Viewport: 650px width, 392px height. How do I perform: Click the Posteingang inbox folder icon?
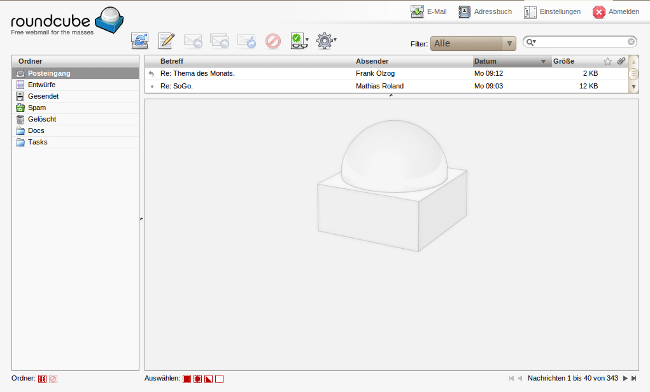pos(20,73)
